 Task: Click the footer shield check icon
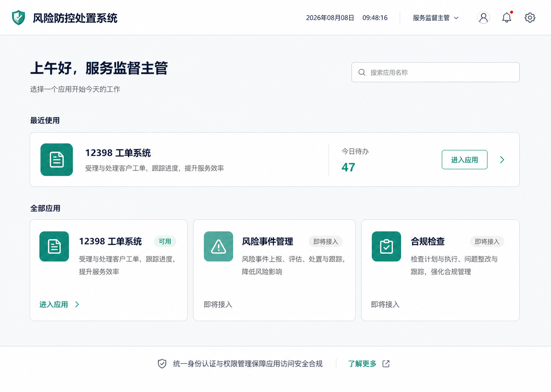click(x=162, y=363)
